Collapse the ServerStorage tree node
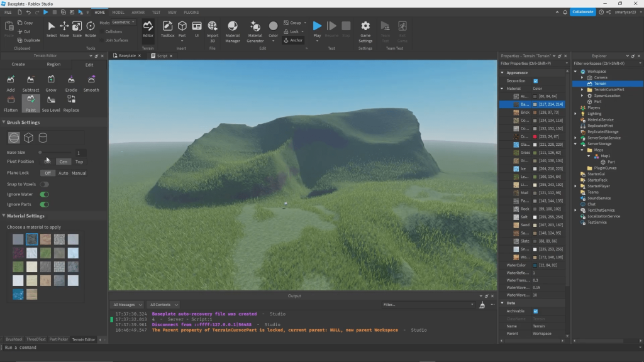Screen dimensions: 644x362 click(x=575, y=144)
